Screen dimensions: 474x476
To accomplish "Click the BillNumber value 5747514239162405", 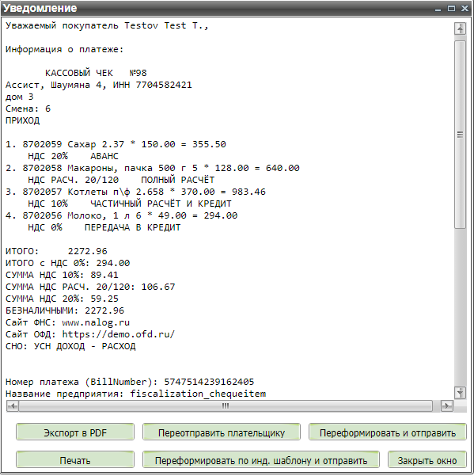I will coord(209,382).
